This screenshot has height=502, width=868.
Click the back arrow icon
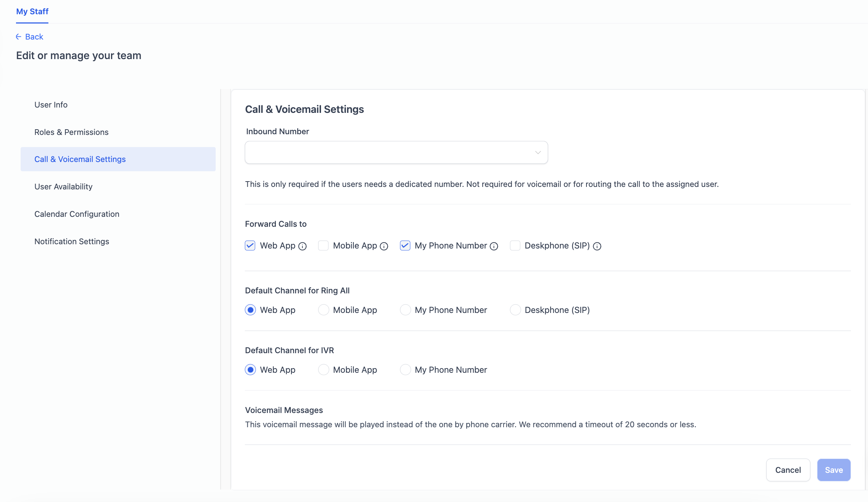tap(19, 37)
